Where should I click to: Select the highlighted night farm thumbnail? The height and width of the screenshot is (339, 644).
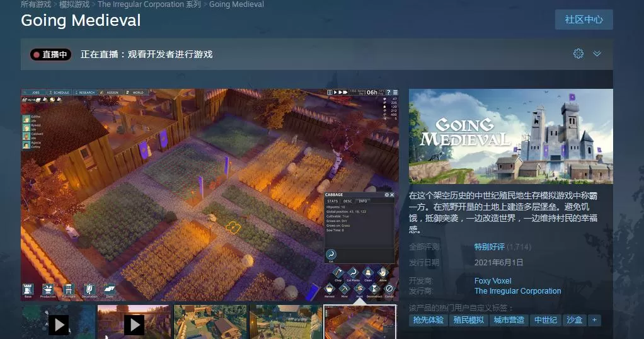point(360,322)
